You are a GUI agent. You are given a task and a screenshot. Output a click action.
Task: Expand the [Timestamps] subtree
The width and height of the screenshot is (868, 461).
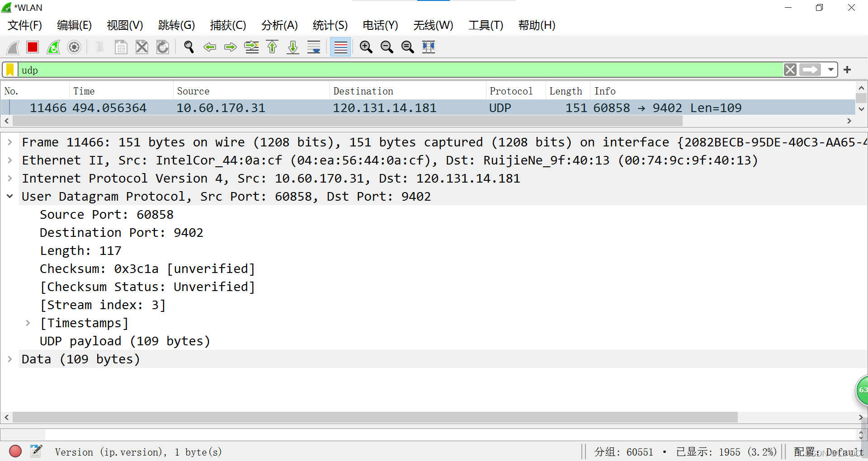coord(28,323)
